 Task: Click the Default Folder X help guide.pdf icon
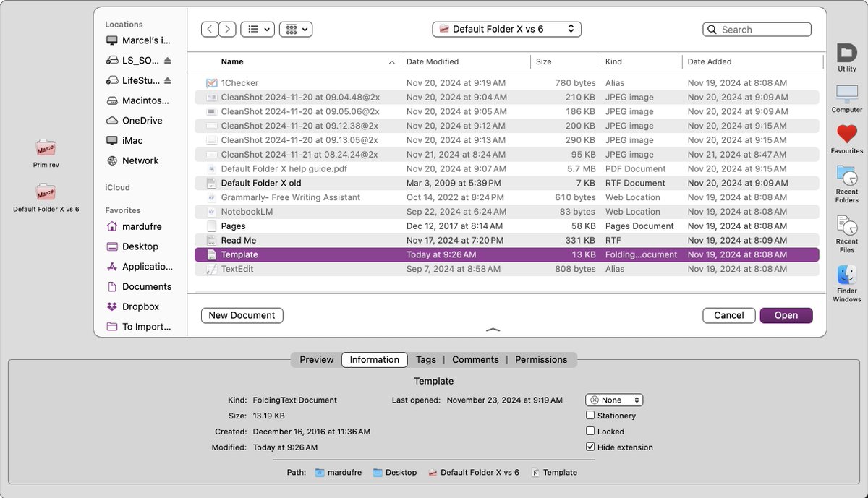(x=211, y=168)
